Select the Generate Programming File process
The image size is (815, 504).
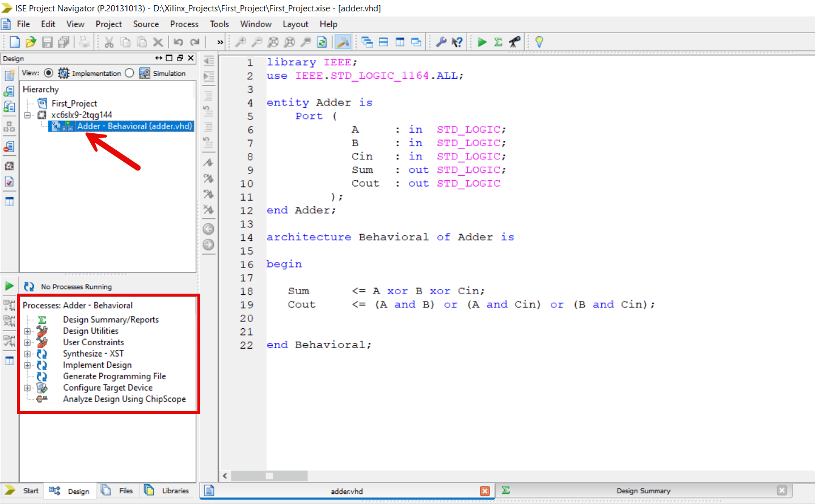(x=114, y=376)
